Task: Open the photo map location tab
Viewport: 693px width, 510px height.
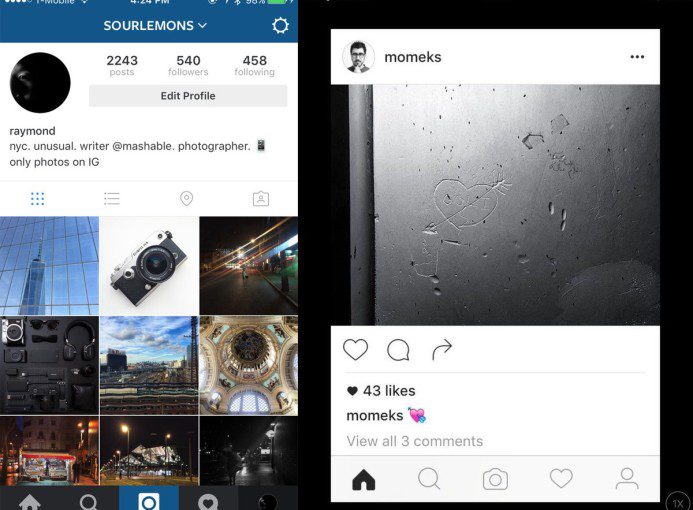Action: tap(187, 198)
